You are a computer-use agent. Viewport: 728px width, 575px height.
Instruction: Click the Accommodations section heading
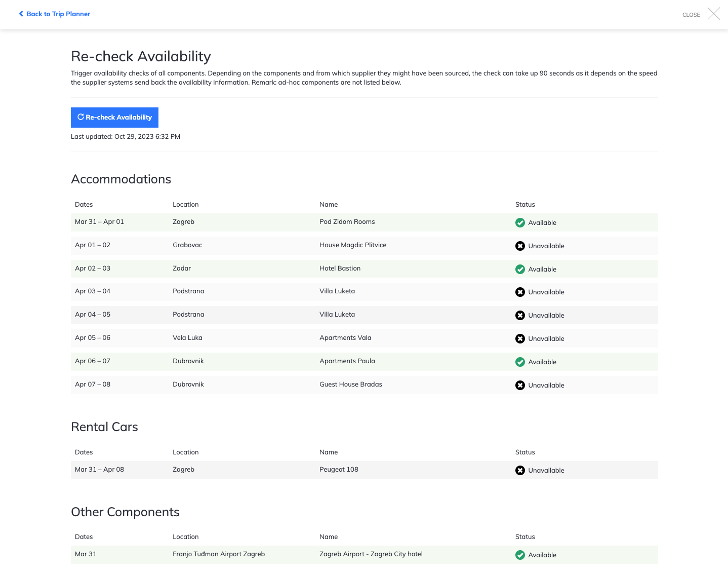[x=121, y=179]
